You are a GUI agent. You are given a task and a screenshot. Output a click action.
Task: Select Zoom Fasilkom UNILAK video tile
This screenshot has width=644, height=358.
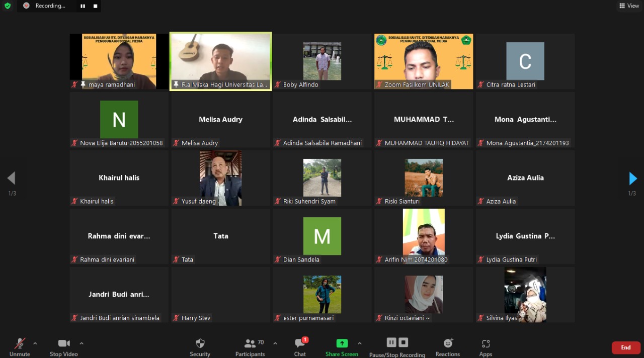point(424,61)
